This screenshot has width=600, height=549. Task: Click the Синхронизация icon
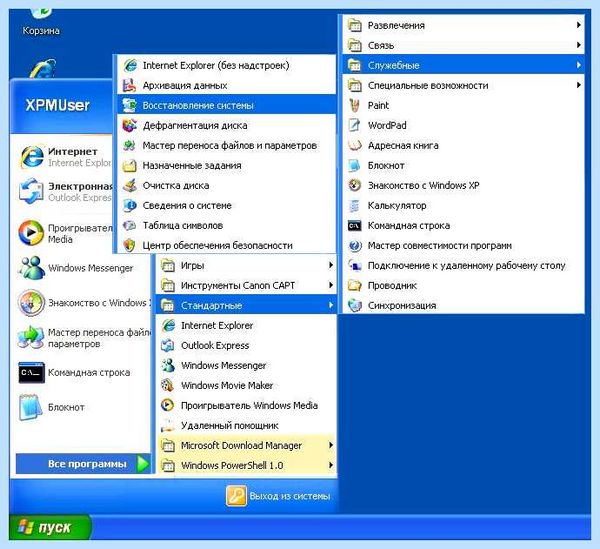pyautogui.click(x=355, y=305)
